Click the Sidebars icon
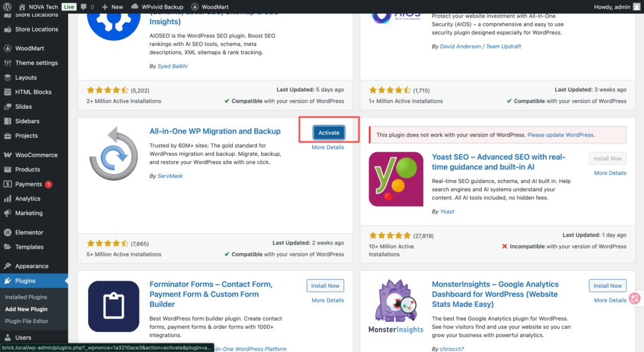The width and height of the screenshot is (644, 352). 8,121
